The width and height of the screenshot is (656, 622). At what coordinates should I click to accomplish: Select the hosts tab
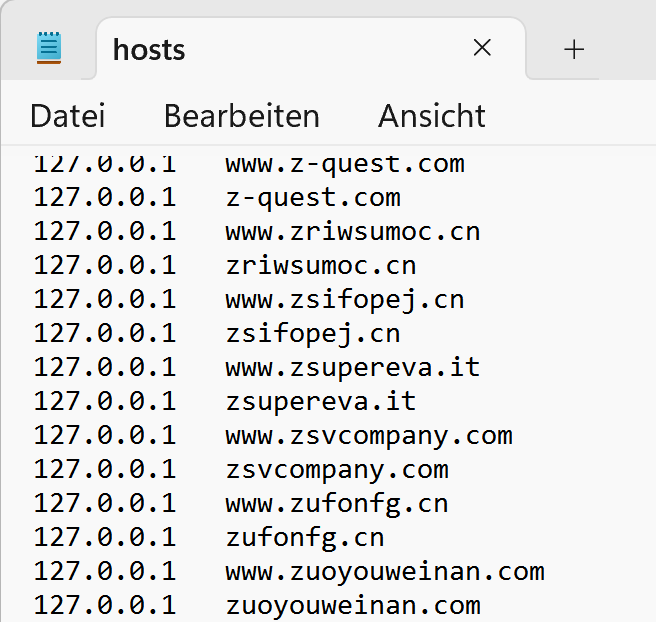pyautogui.click(x=149, y=50)
